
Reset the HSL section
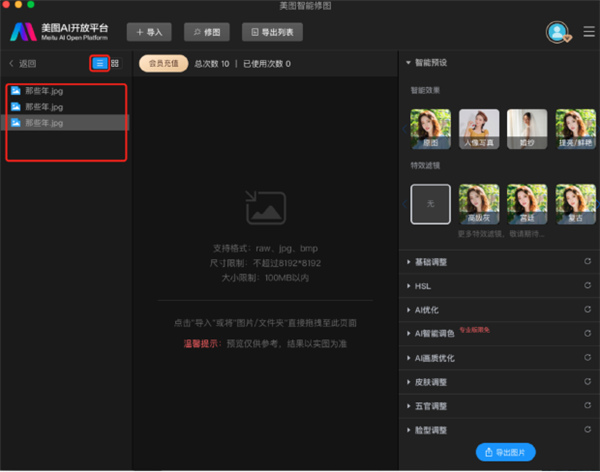click(x=587, y=286)
